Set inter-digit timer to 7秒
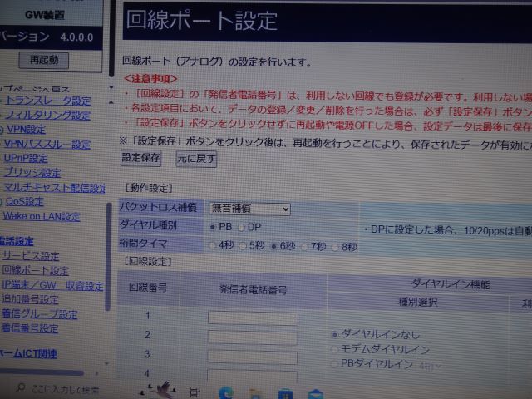The width and height of the screenshot is (532, 399). point(304,247)
